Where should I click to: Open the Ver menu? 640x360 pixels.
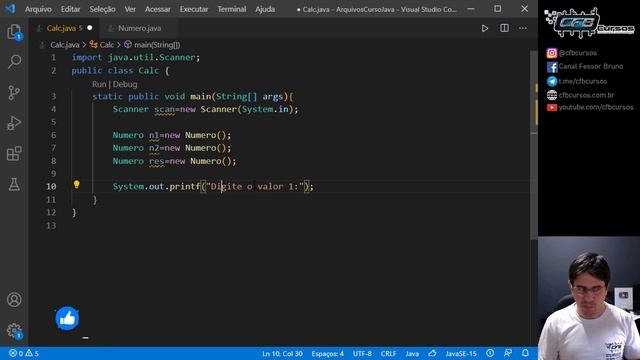(x=130, y=9)
